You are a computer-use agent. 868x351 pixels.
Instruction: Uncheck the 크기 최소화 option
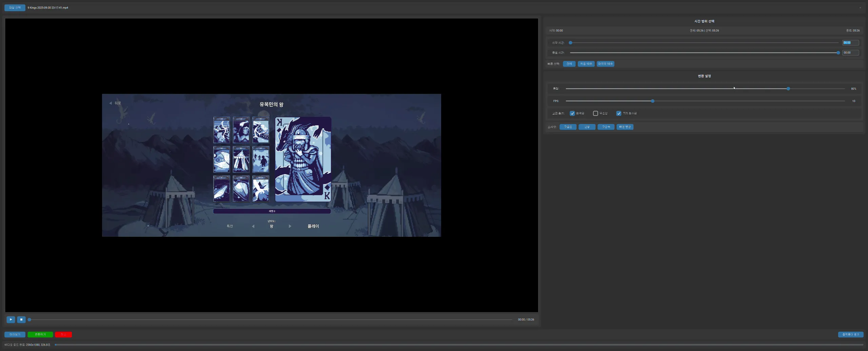(619, 113)
